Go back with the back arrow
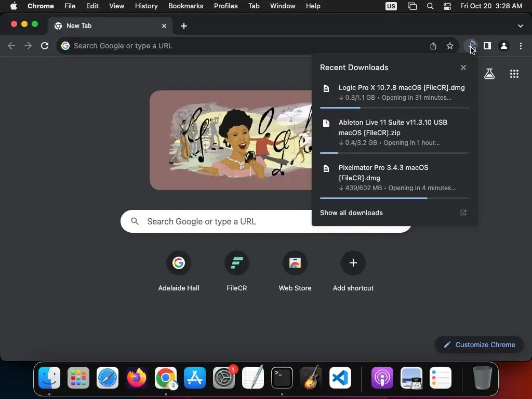The image size is (532, 399). click(11, 46)
